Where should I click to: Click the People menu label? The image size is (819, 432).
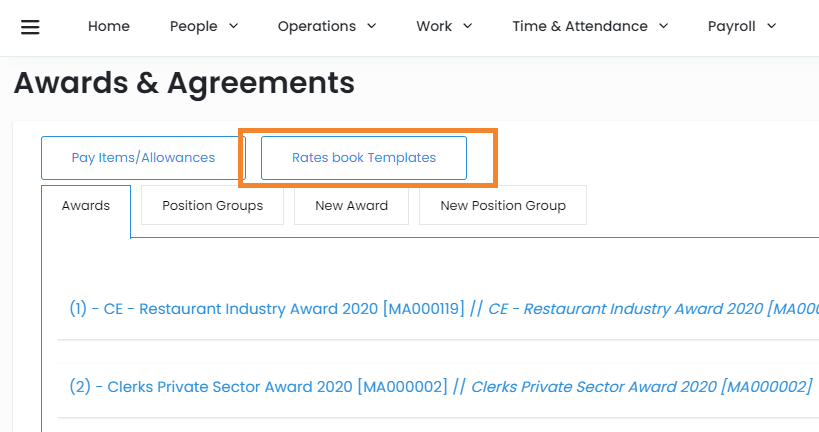coord(193,27)
